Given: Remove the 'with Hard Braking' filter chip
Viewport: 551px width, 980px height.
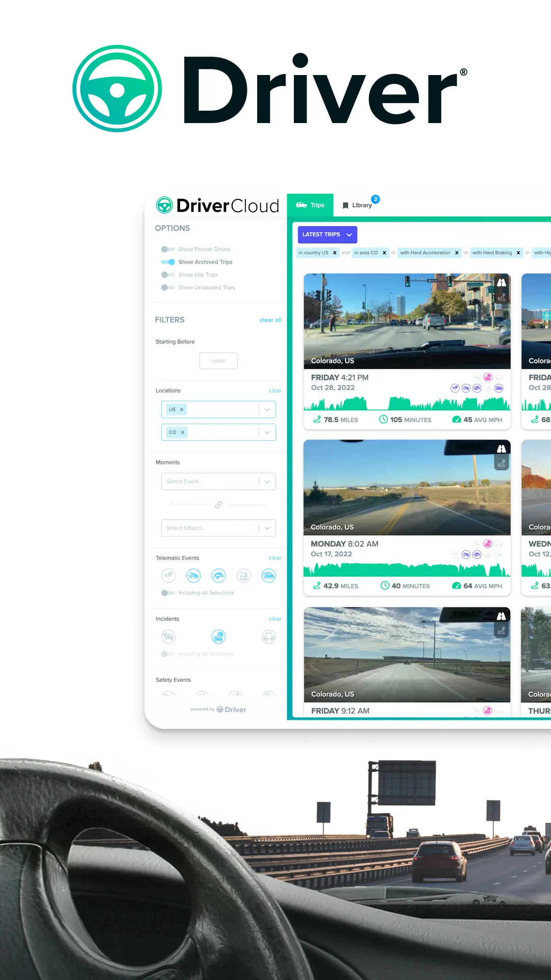Looking at the screenshot, I should (x=518, y=253).
